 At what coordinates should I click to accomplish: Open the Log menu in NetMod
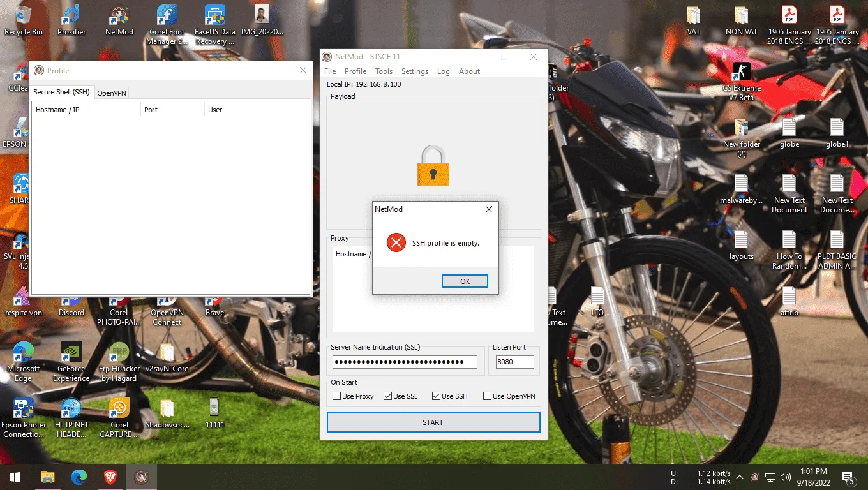[444, 71]
